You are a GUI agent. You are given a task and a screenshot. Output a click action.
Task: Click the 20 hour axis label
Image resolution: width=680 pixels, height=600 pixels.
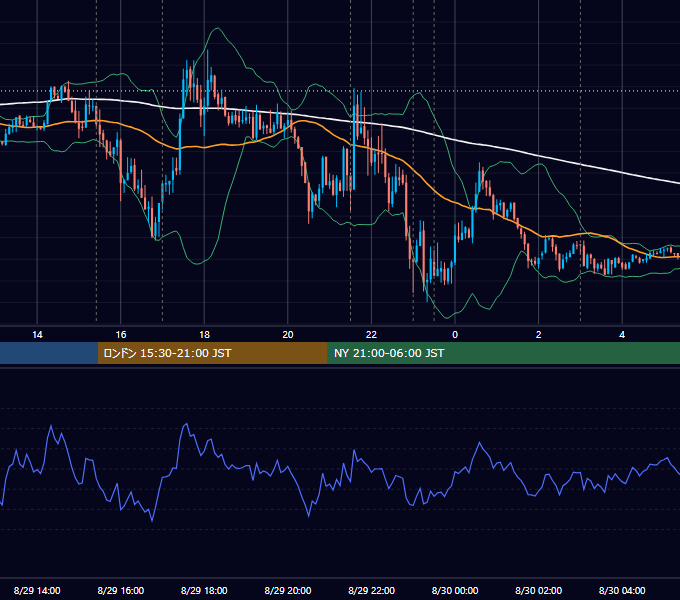click(288, 335)
